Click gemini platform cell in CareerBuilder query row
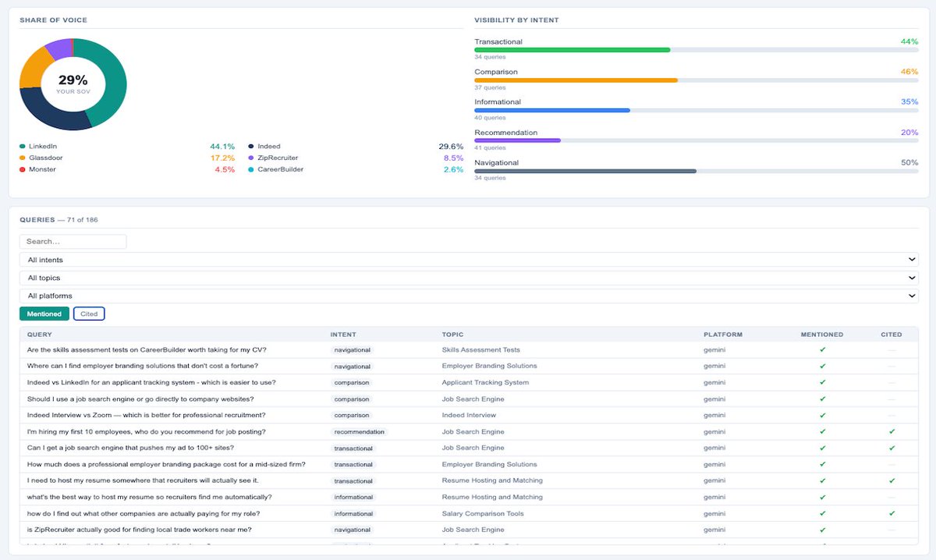This screenshot has height=560, width=936. [714, 350]
